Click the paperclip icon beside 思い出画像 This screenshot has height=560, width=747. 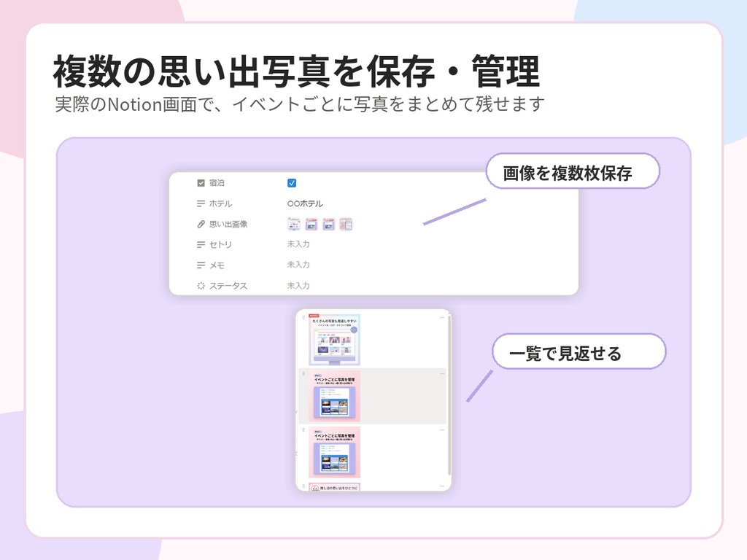[201, 225]
